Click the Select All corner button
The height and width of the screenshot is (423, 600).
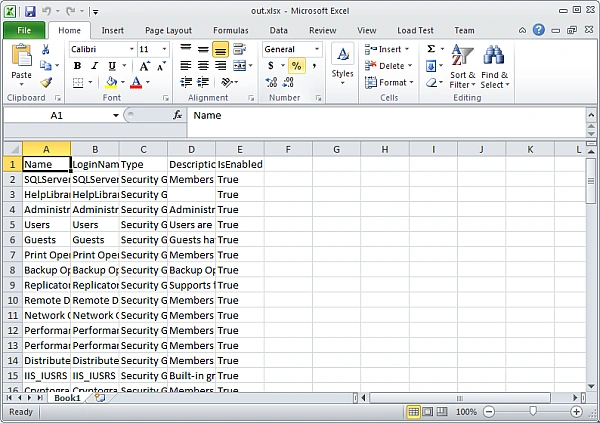(x=13, y=149)
